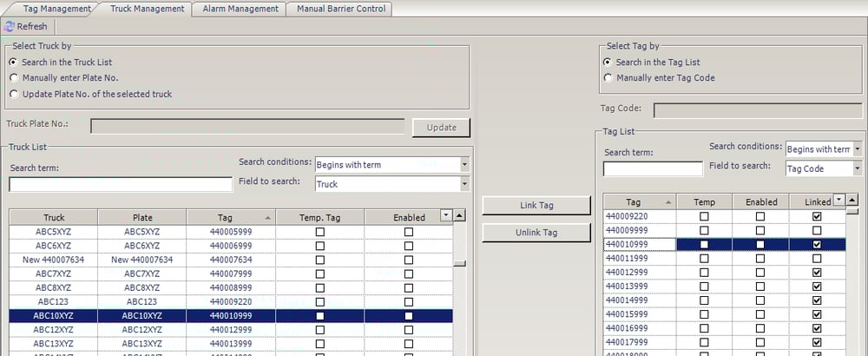Sort by Tag column in Tag List
The width and height of the screenshot is (868, 356).
tap(640, 202)
